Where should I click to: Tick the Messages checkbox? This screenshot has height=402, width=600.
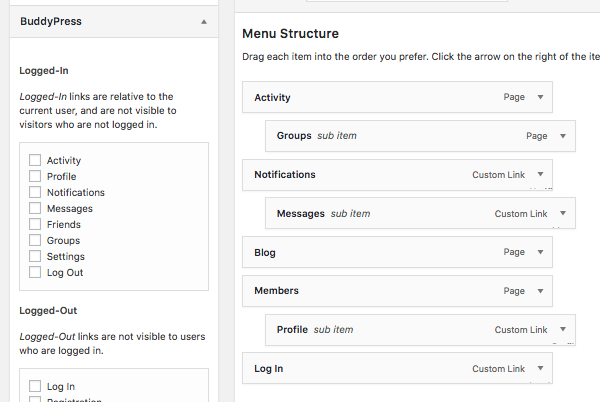[35, 208]
